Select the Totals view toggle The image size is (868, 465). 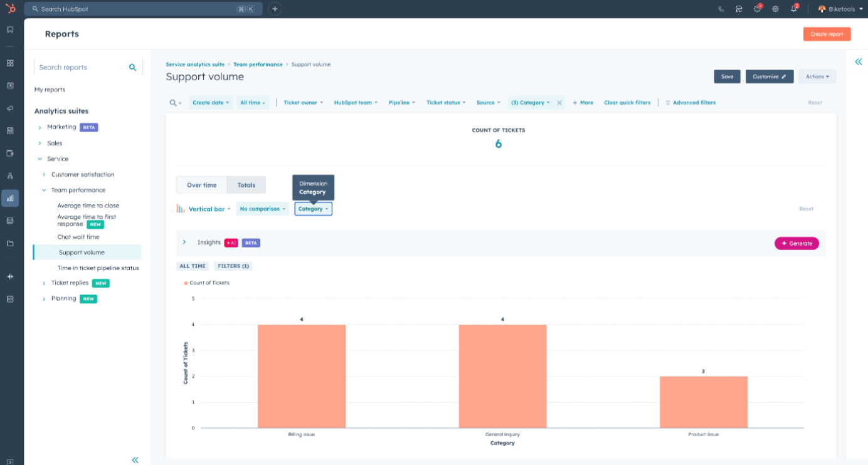pos(246,185)
